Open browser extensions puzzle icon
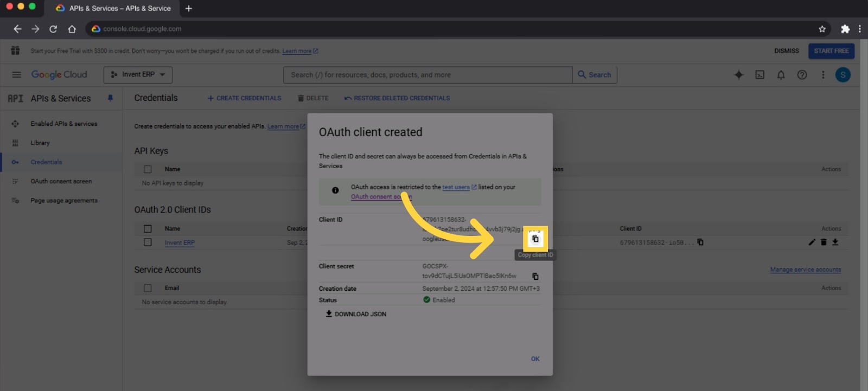Viewport: 868px width, 391px height. [845, 29]
